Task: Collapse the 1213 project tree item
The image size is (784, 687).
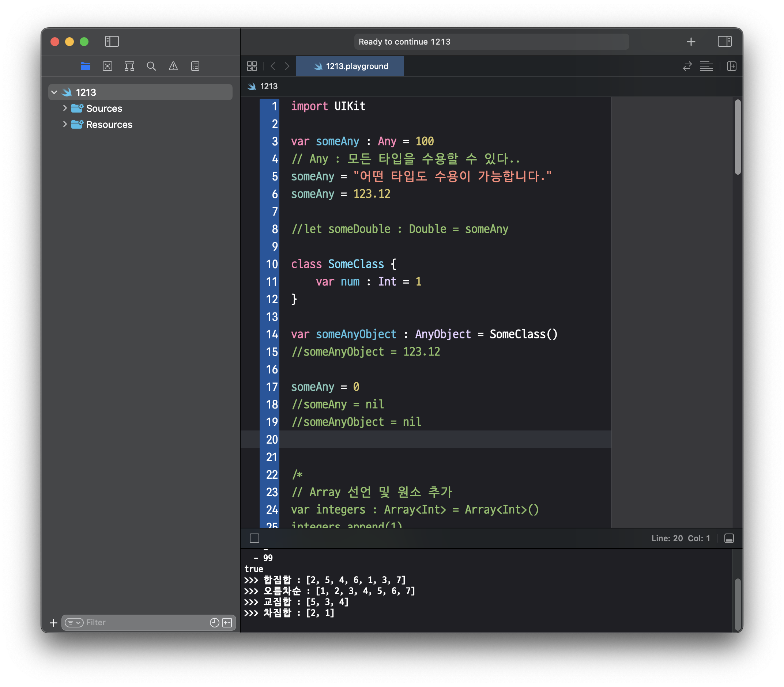Action: pos(54,92)
